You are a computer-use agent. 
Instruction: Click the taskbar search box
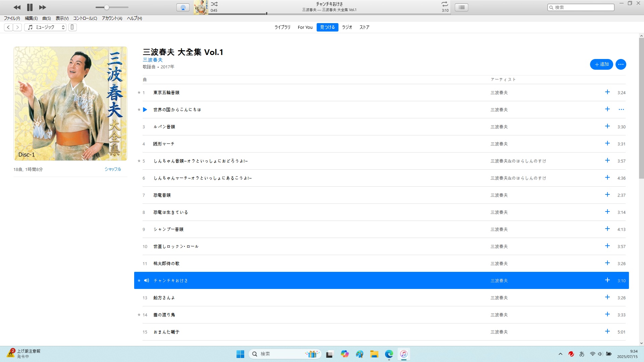(x=285, y=354)
